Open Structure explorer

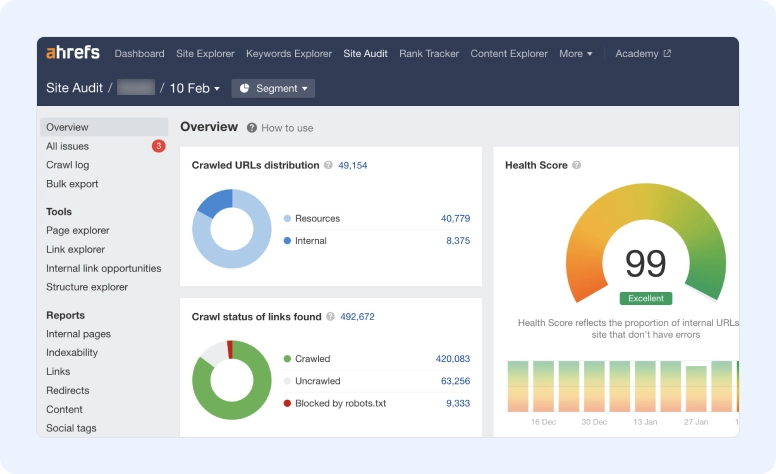87,287
